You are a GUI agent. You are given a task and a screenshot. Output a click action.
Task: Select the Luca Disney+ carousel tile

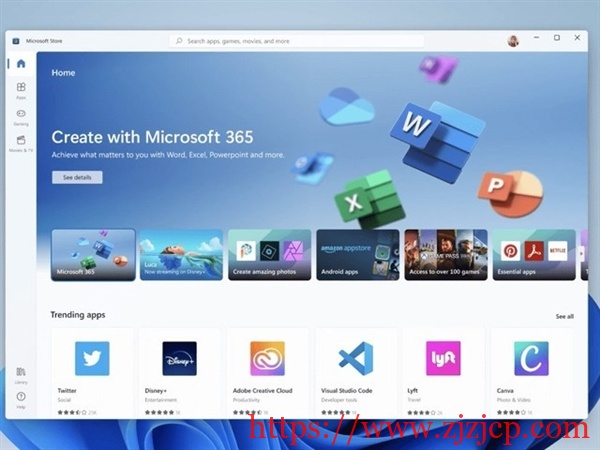(x=181, y=255)
